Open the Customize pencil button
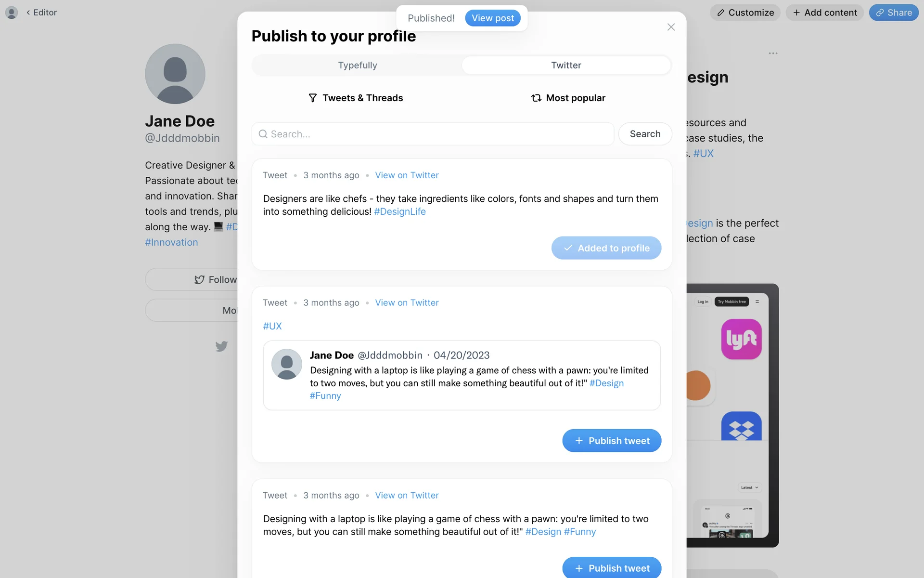The width and height of the screenshot is (924, 578). (x=745, y=13)
